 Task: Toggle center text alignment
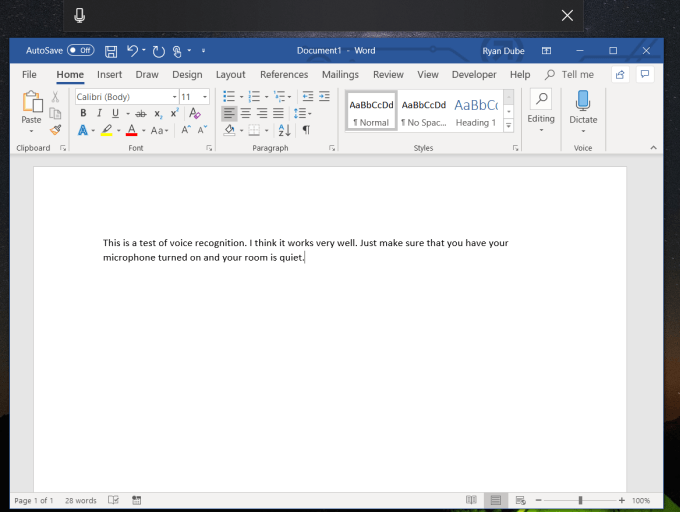tap(245, 114)
